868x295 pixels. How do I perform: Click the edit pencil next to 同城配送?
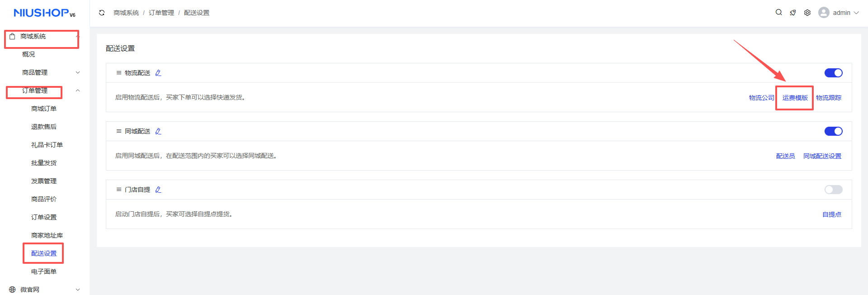coord(158,131)
